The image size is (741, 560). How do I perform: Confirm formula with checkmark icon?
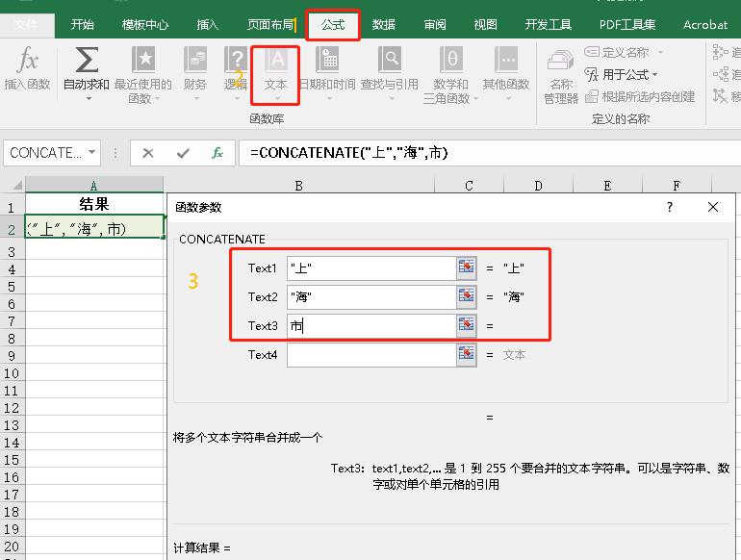(x=183, y=153)
